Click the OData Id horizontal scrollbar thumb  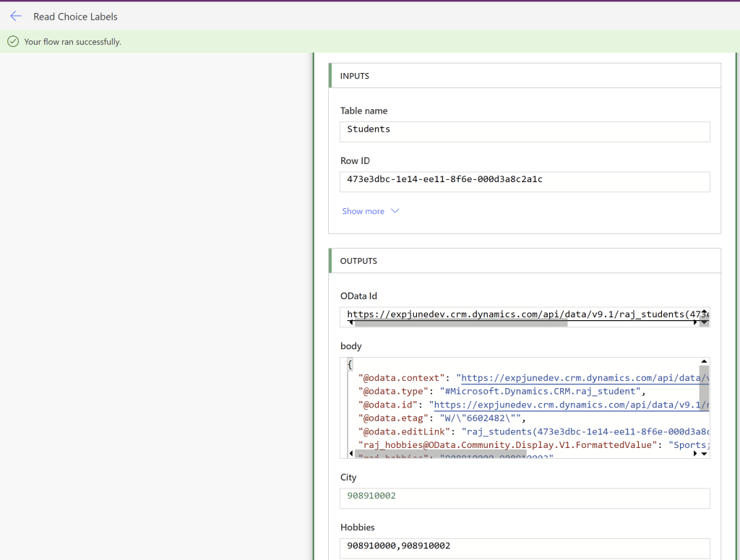click(x=460, y=323)
